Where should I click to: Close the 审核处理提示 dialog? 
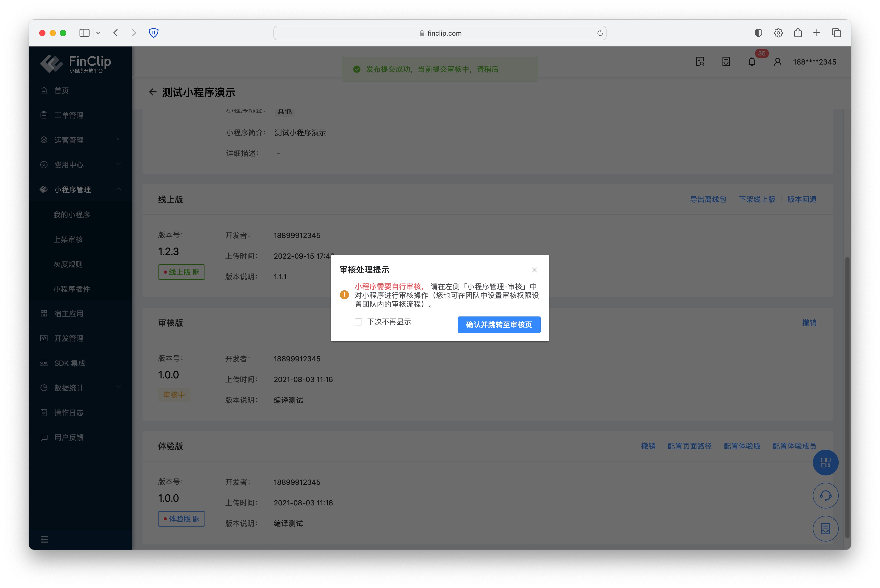(534, 270)
